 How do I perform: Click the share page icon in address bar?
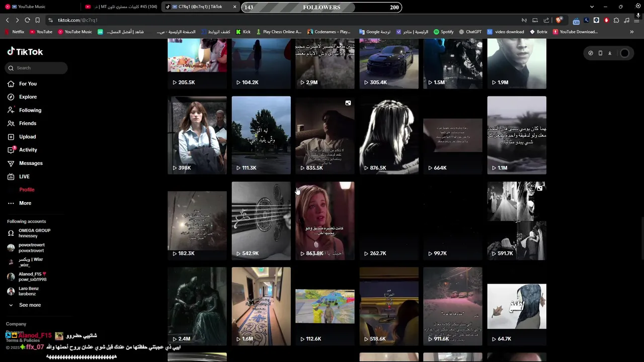click(546, 20)
